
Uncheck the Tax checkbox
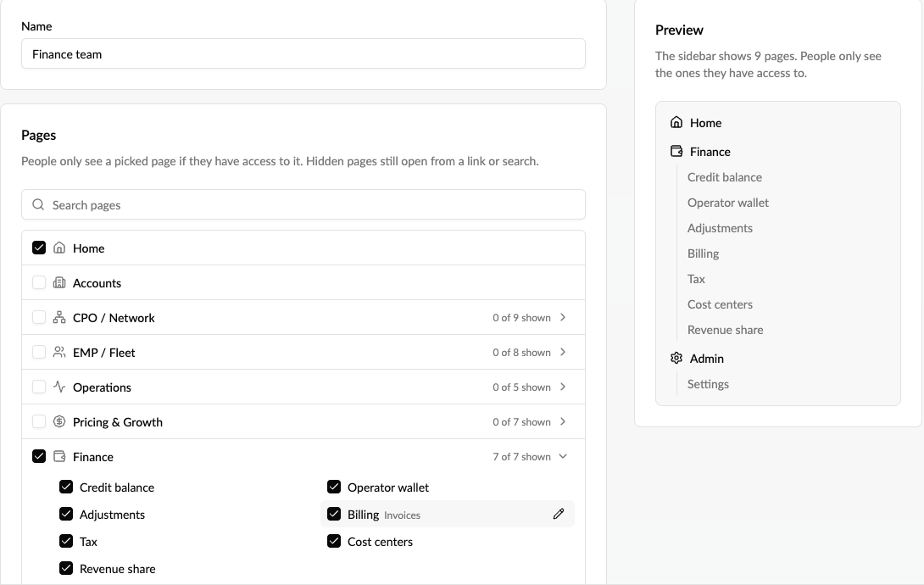(x=66, y=541)
